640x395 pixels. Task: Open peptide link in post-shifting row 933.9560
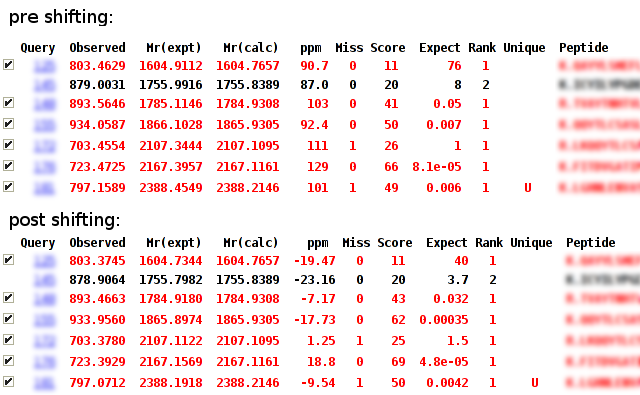pos(602,320)
